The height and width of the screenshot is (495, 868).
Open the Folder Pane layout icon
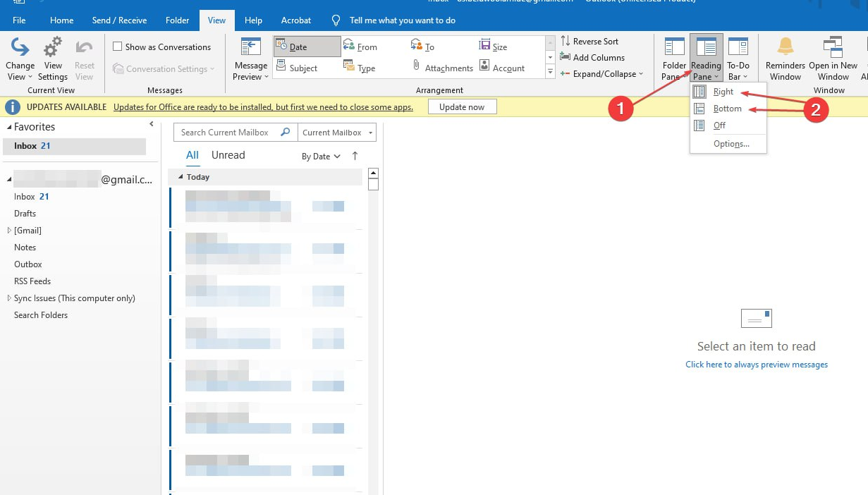pos(674,47)
